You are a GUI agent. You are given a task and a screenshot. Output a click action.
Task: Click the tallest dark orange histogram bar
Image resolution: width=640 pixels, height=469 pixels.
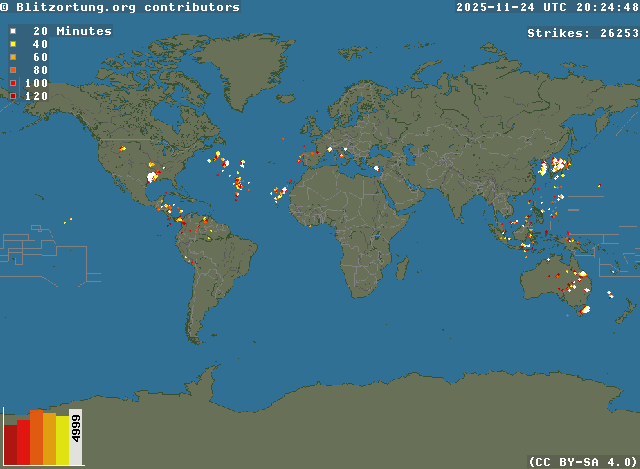(x=36, y=438)
